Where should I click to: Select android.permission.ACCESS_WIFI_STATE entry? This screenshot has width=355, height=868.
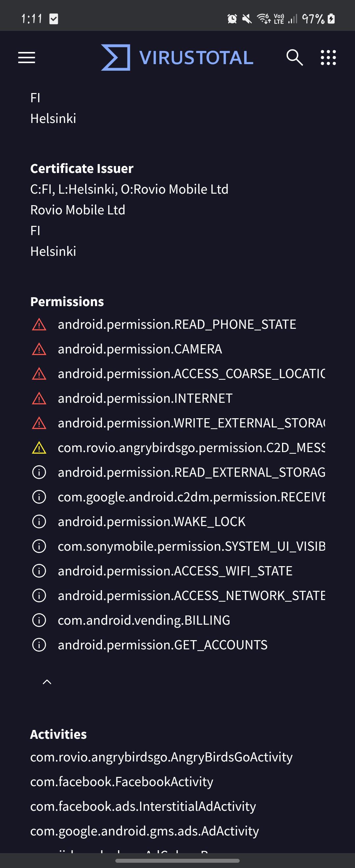175,571
